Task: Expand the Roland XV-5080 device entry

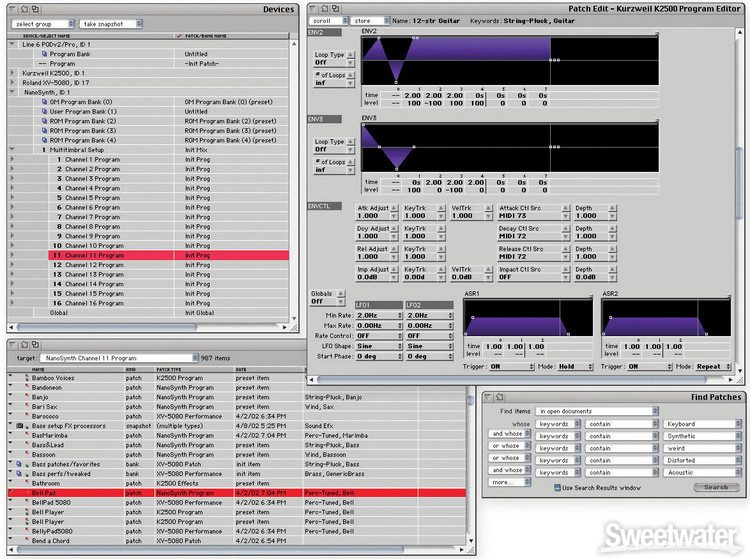Action: pyautogui.click(x=12, y=82)
